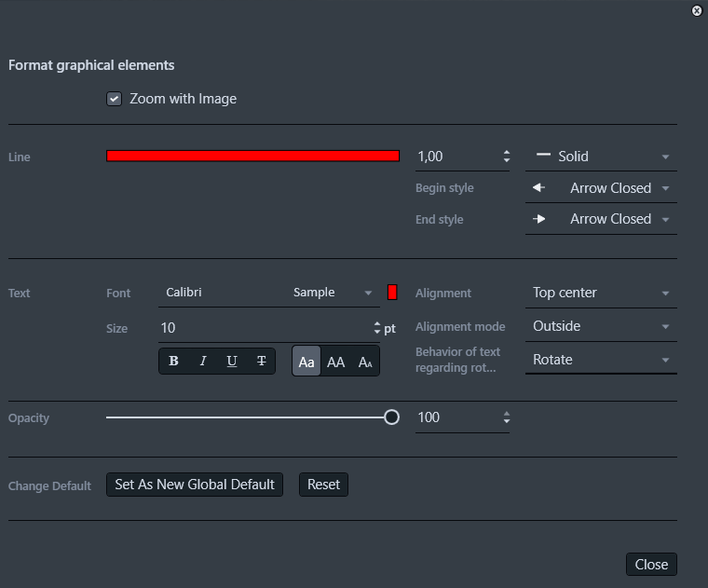Click the line width stepper arrows

(507, 157)
